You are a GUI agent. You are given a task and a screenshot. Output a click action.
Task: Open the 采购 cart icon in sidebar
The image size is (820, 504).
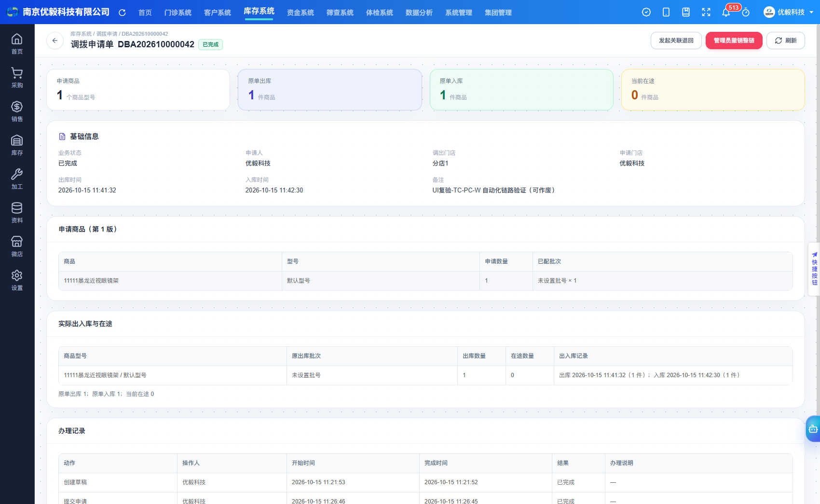click(17, 77)
